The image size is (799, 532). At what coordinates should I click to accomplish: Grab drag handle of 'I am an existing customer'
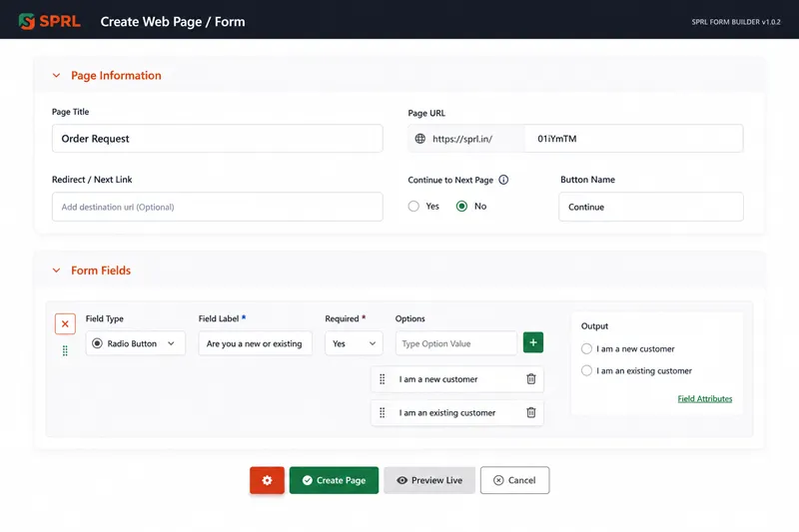(x=383, y=413)
